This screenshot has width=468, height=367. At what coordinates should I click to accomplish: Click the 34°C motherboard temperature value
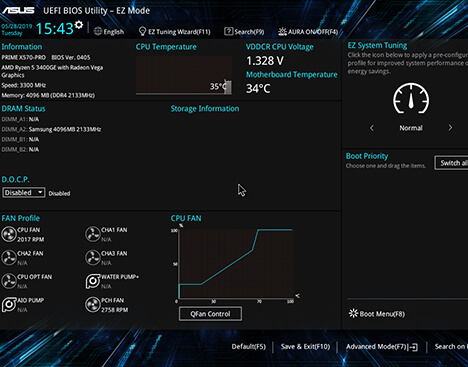click(258, 89)
